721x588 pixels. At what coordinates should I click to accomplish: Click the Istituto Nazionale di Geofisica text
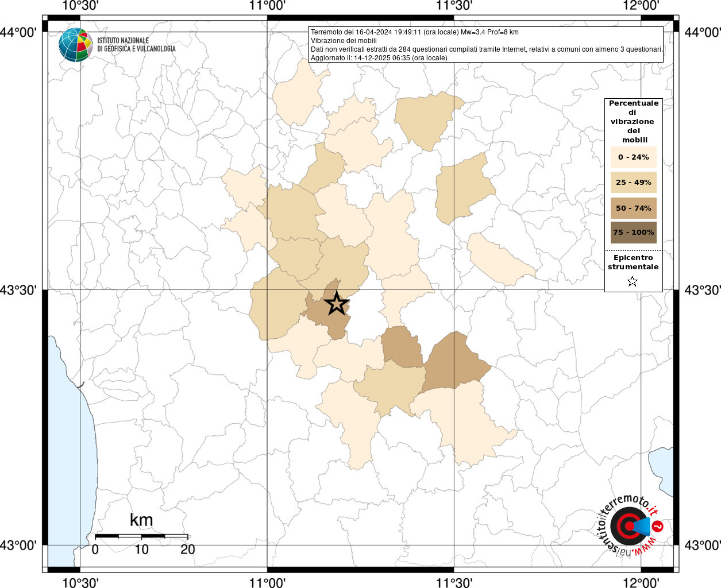coord(136,45)
